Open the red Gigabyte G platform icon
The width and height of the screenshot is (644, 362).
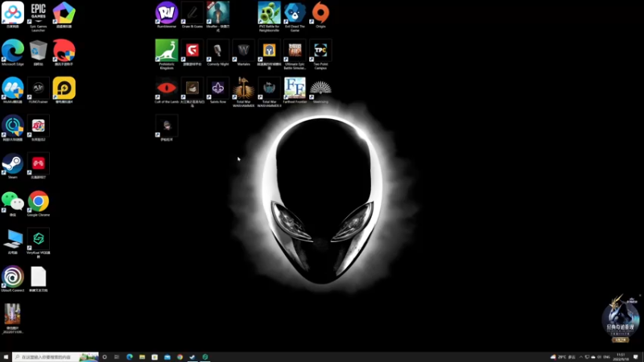pos(192,53)
